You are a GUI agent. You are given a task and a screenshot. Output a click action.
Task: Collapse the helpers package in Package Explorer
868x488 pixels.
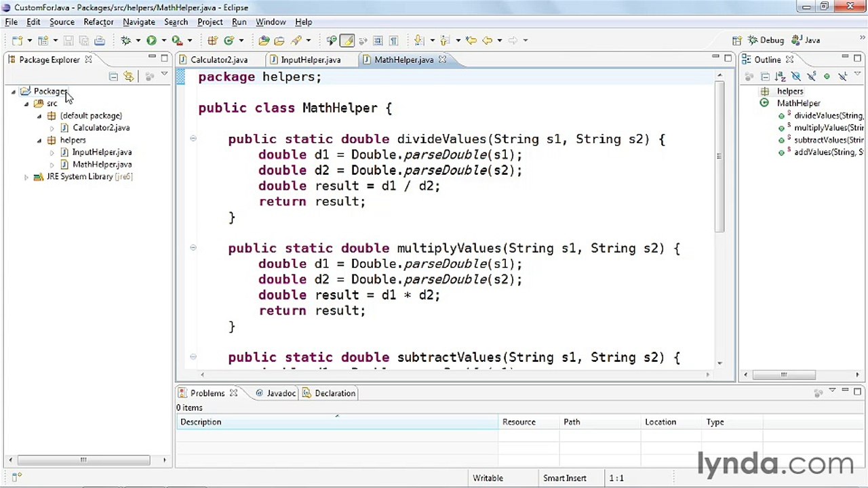[39, 140]
